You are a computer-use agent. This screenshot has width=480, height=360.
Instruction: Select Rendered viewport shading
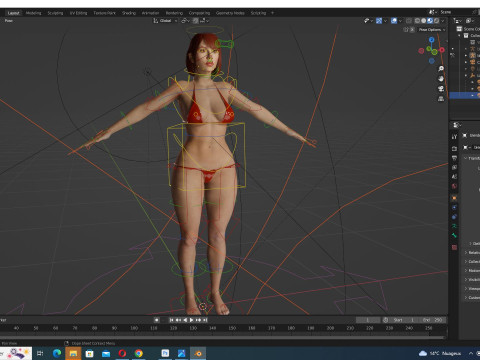point(436,21)
